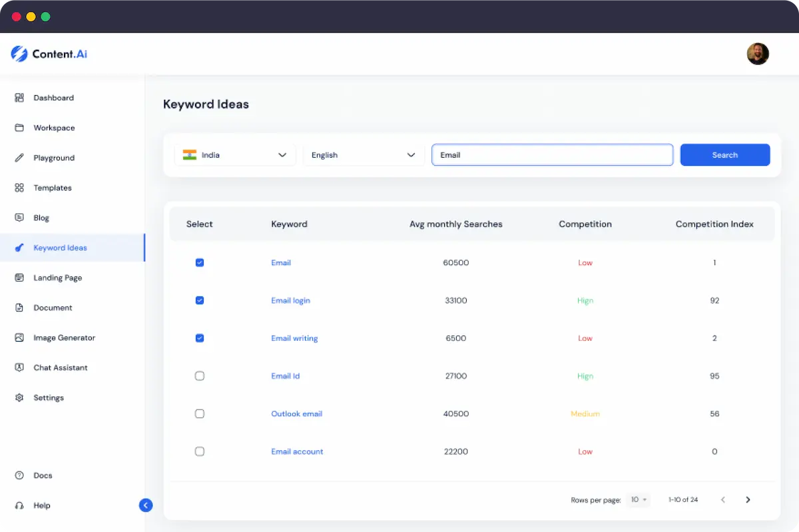Open the Playground pencil icon
799x532 pixels.
coord(19,158)
